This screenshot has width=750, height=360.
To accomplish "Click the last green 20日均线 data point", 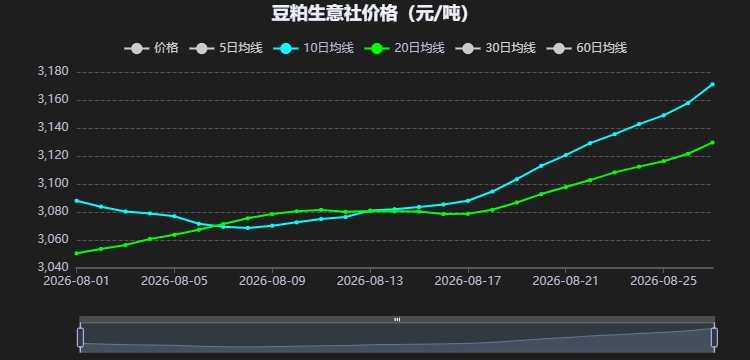I will pyautogui.click(x=712, y=142).
